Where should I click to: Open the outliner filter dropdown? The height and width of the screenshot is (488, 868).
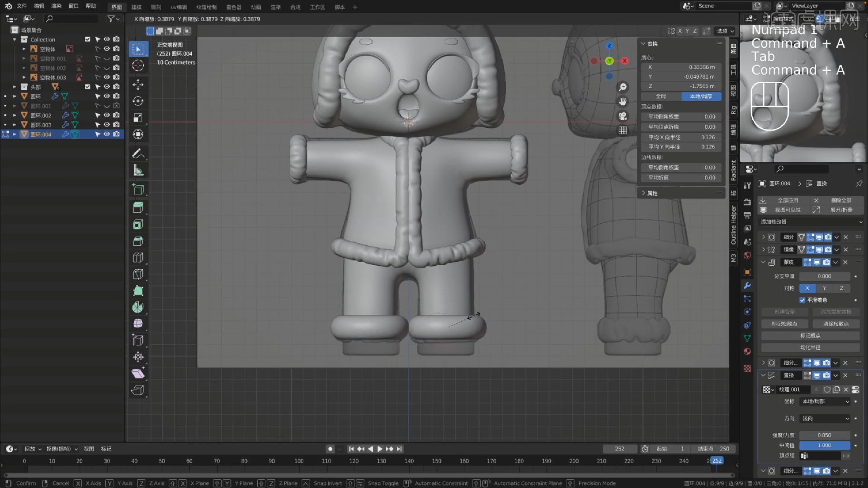(113, 19)
